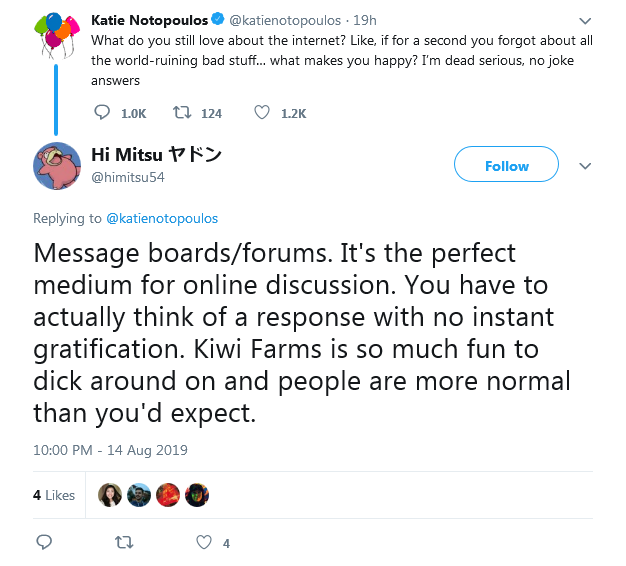Retweet Hi Mitsu's reply
626x566 pixels.
tap(124, 542)
